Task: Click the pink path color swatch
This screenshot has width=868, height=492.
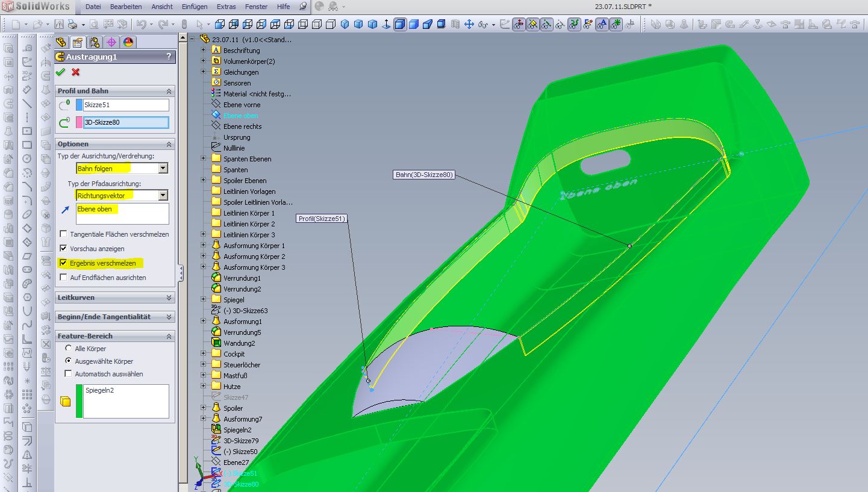Action: [x=80, y=123]
